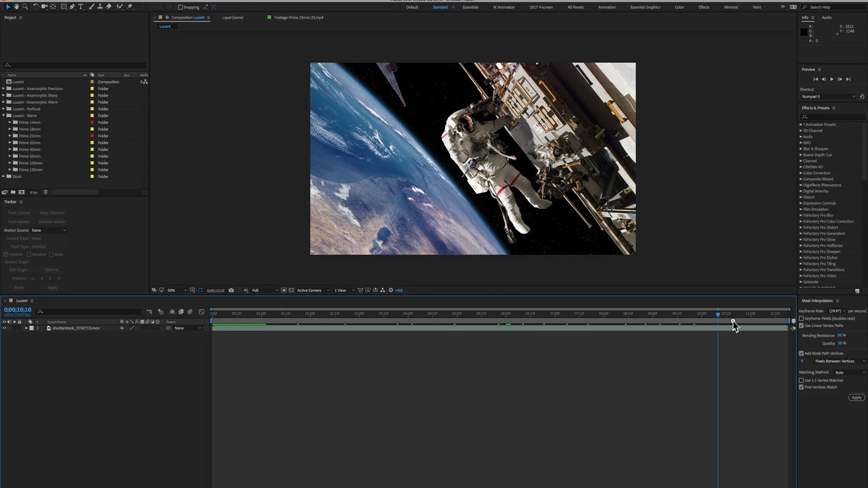This screenshot has width=868, height=488.
Task: Select the Rotation tool
Action: [x=36, y=7]
